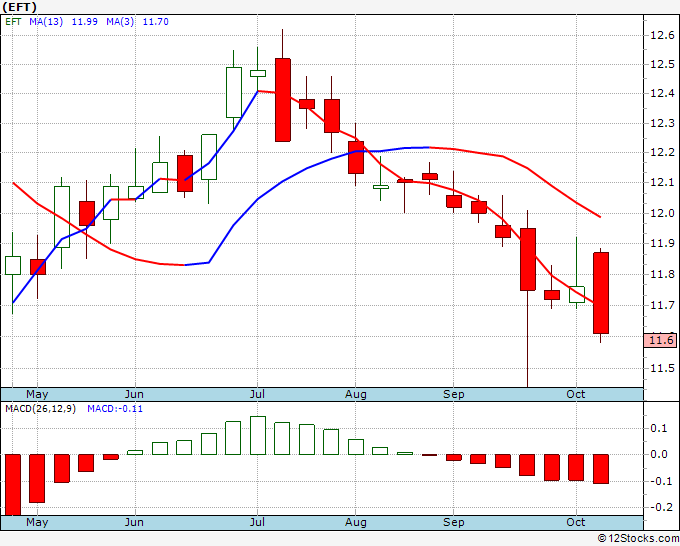
Task: Click the 11.7 price axis label
Action: (x=662, y=305)
